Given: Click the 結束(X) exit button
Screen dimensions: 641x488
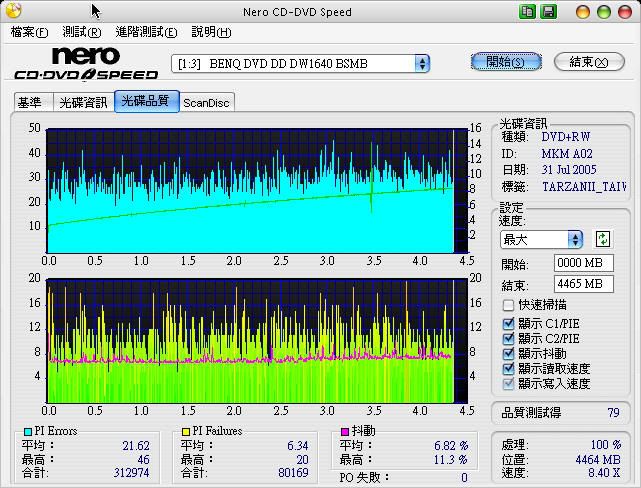Looking at the screenshot, I should pyautogui.click(x=589, y=62).
